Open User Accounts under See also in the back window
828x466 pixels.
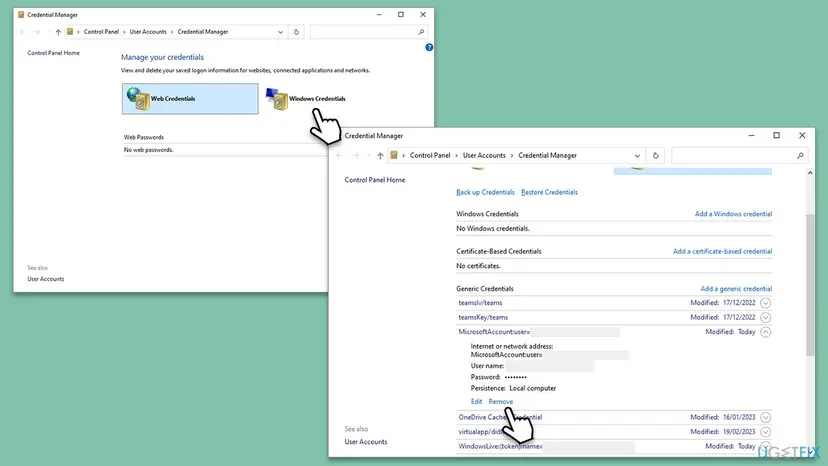(45, 279)
